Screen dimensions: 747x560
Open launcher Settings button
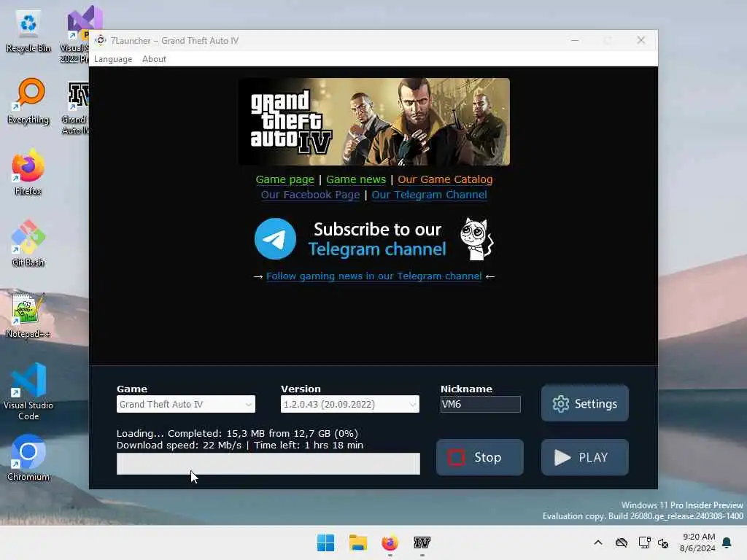584,403
